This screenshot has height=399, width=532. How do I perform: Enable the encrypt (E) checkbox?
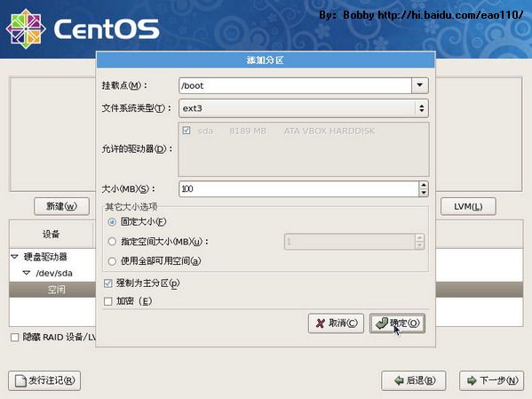pyautogui.click(x=107, y=301)
